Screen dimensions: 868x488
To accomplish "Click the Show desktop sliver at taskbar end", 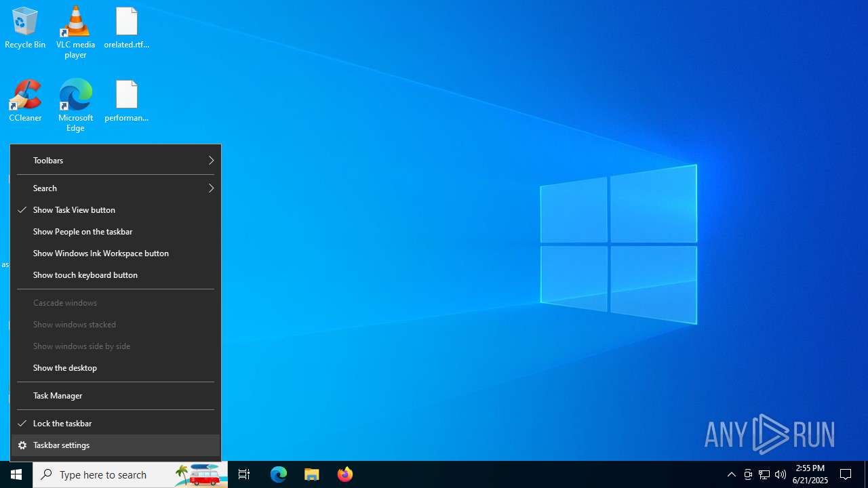I will 866,474.
